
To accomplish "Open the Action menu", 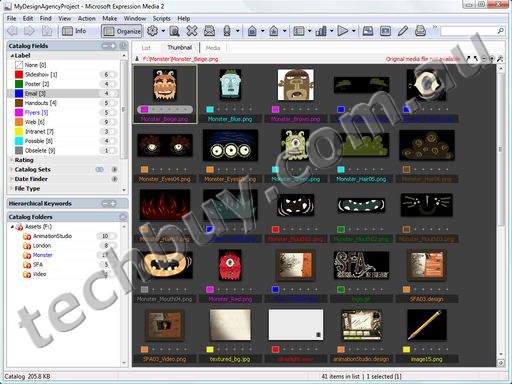I will click(87, 18).
